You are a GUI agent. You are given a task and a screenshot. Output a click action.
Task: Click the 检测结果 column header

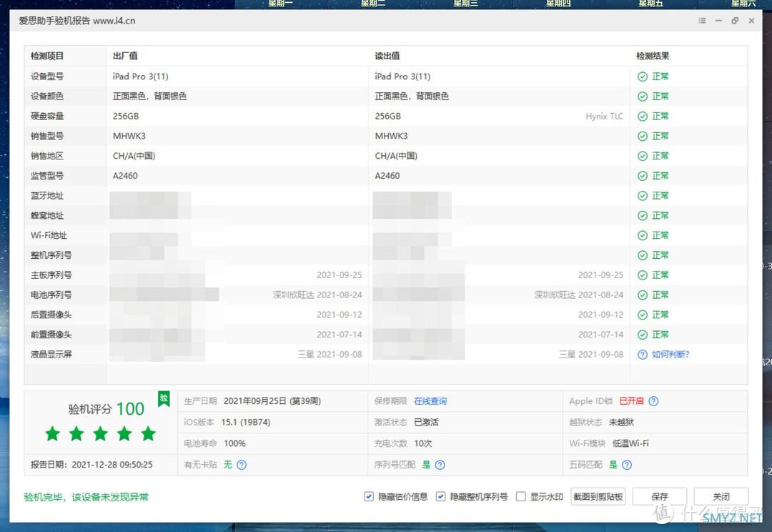(x=653, y=56)
